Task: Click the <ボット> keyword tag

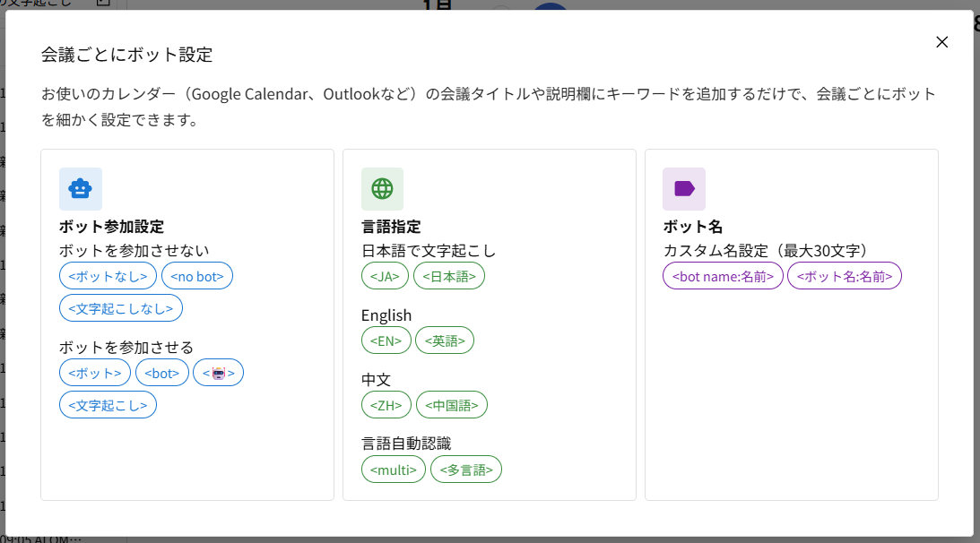Action: coord(94,372)
